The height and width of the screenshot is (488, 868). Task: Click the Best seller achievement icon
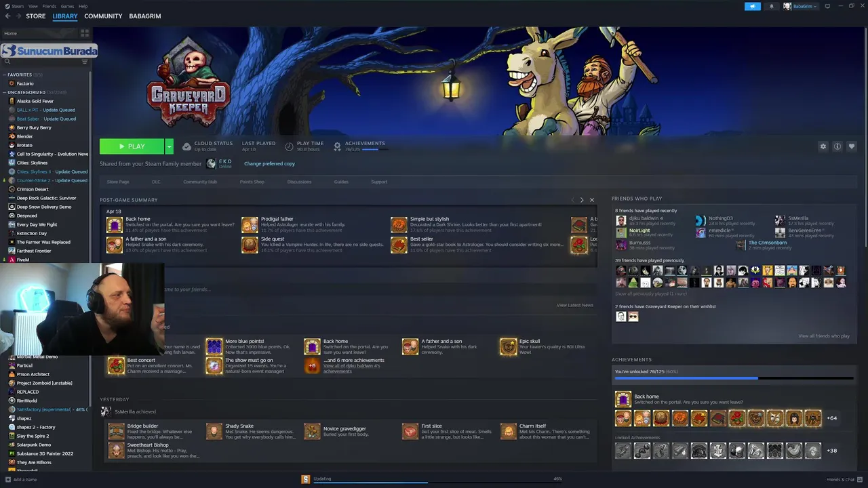tap(399, 245)
